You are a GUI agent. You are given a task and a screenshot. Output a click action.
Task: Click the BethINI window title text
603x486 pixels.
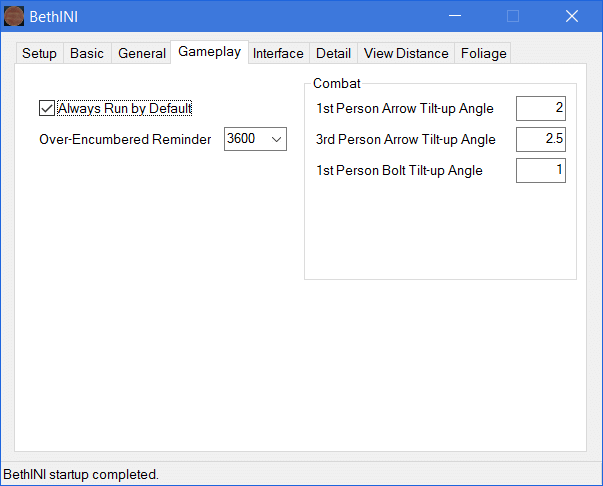56,16
